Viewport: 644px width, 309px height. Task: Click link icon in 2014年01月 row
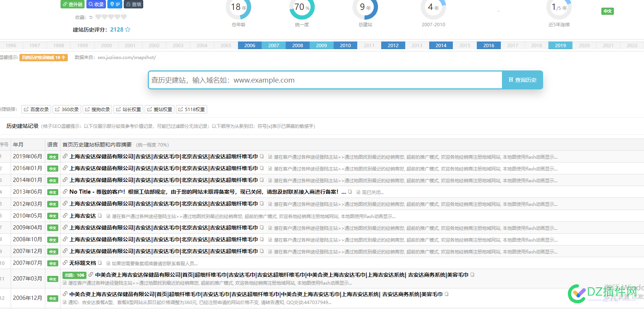(65, 180)
